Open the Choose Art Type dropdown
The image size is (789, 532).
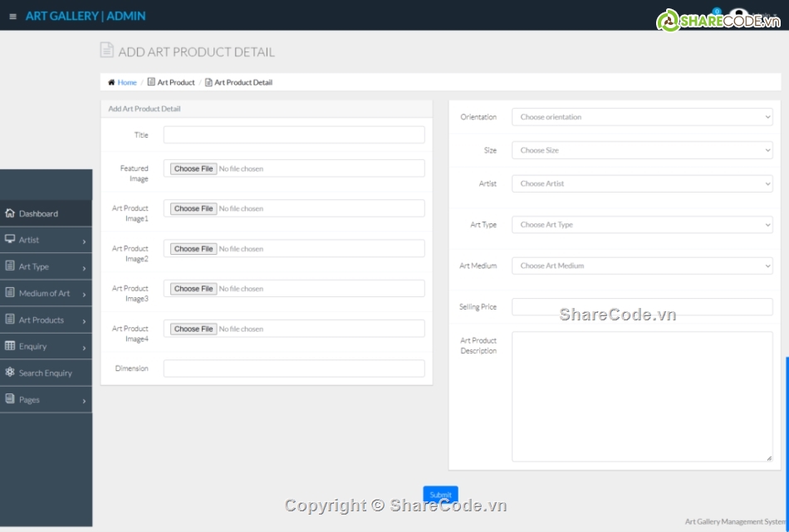pyautogui.click(x=642, y=225)
